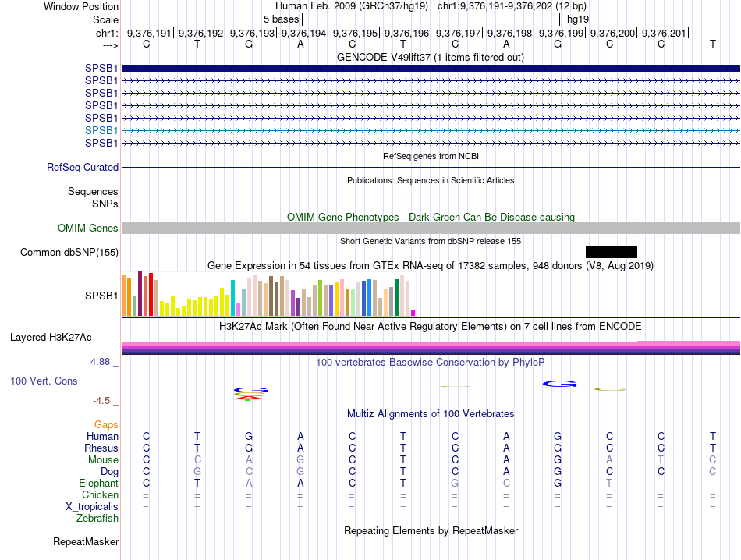Click the RepeatMasker track label
The width and height of the screenshot is (741, 560).
point(86,541)
